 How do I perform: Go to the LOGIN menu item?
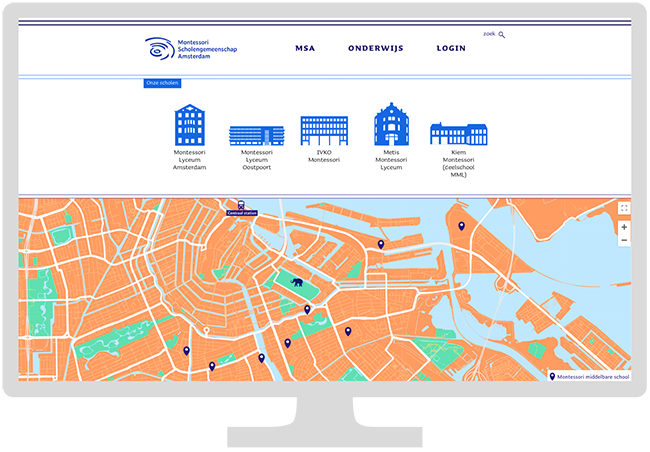click(x=451, y=49)
